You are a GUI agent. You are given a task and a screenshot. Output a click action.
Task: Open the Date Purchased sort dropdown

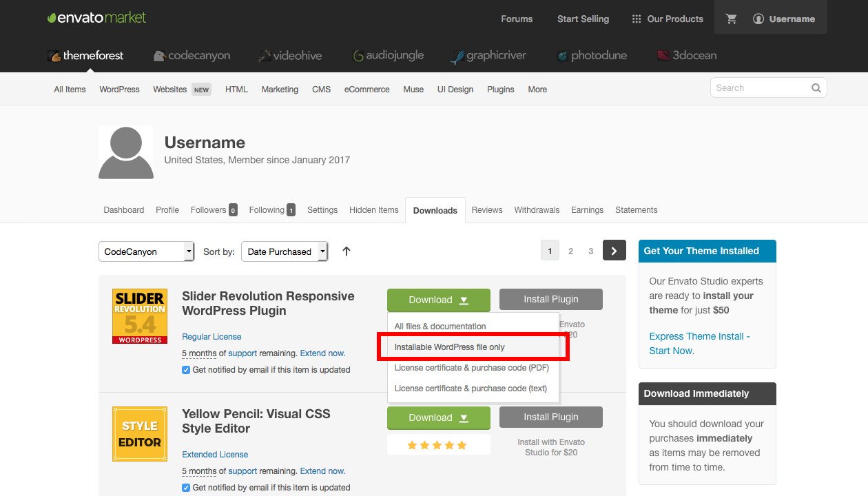click(x=285, y=251)
